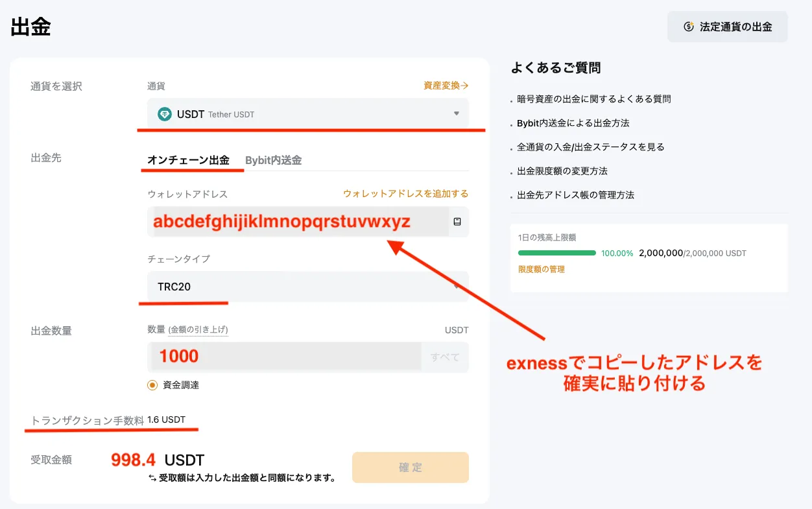Click the 受取額は入力した出金額と同額になります note
812x509 pixels.
coord(242,479)
